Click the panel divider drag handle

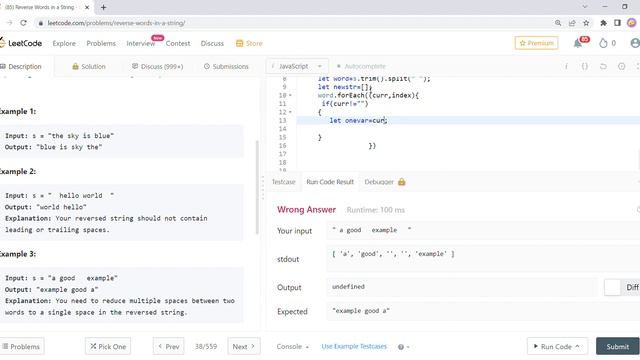(263, 188)
